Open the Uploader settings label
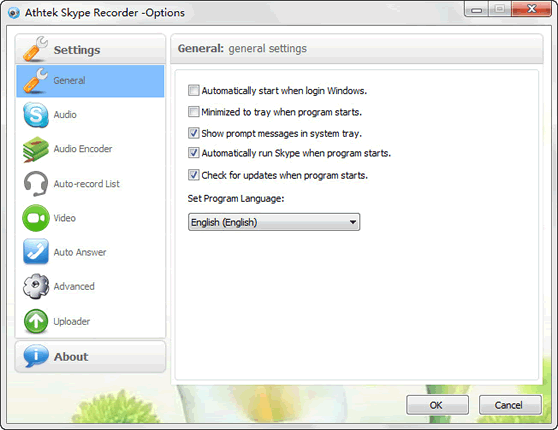This screenshot has width=558, height=430. (72, 321)
